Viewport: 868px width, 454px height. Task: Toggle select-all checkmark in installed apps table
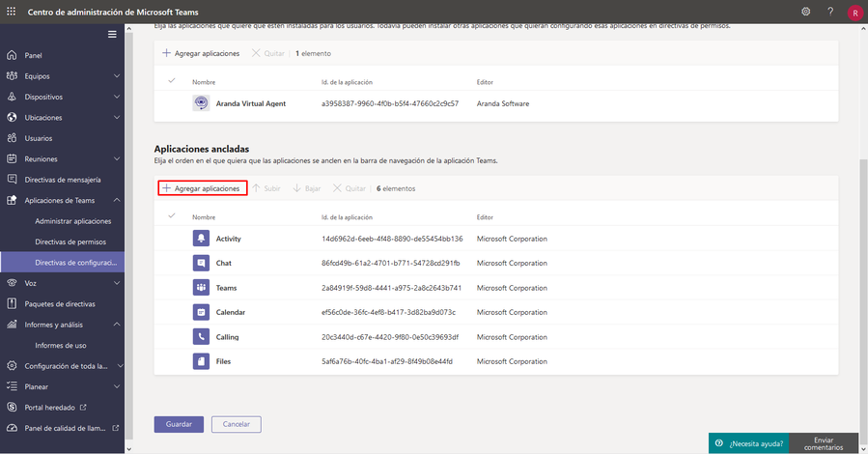172,81
